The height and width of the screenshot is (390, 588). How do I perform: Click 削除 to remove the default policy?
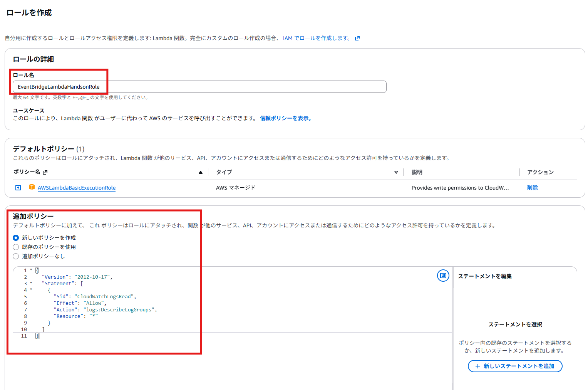(533, 188)
